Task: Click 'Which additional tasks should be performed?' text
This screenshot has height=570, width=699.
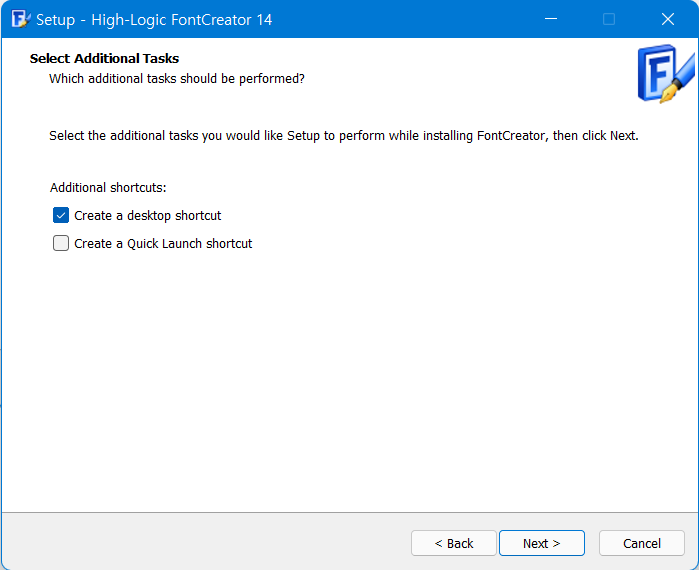Action: pos(177,79)
